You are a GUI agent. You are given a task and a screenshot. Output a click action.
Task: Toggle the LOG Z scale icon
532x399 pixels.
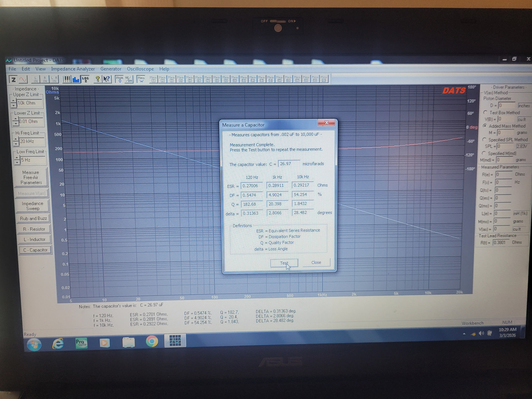(85, 80)
